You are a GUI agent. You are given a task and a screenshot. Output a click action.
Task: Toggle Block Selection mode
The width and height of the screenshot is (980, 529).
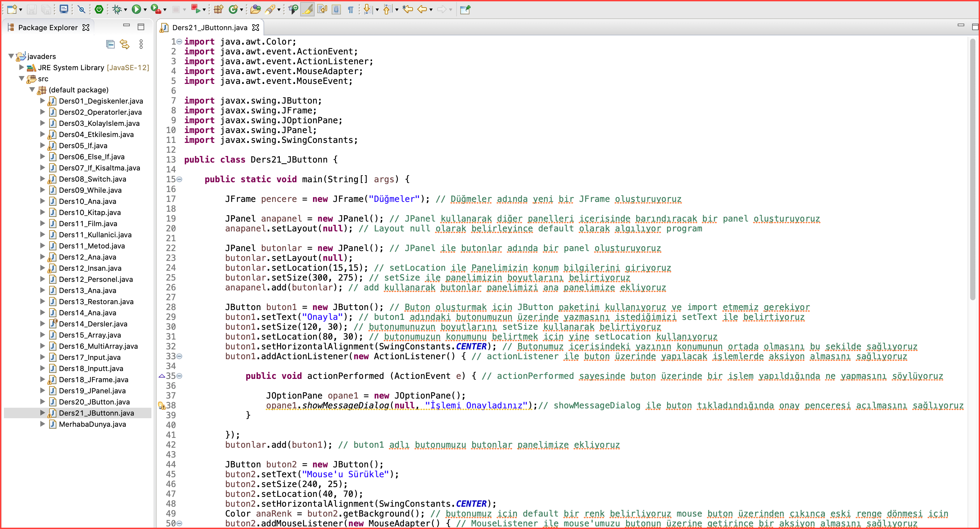336,9
